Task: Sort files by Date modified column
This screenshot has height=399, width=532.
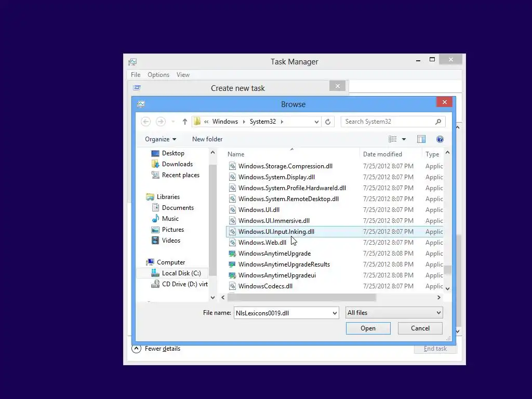Action: point(382,154)
